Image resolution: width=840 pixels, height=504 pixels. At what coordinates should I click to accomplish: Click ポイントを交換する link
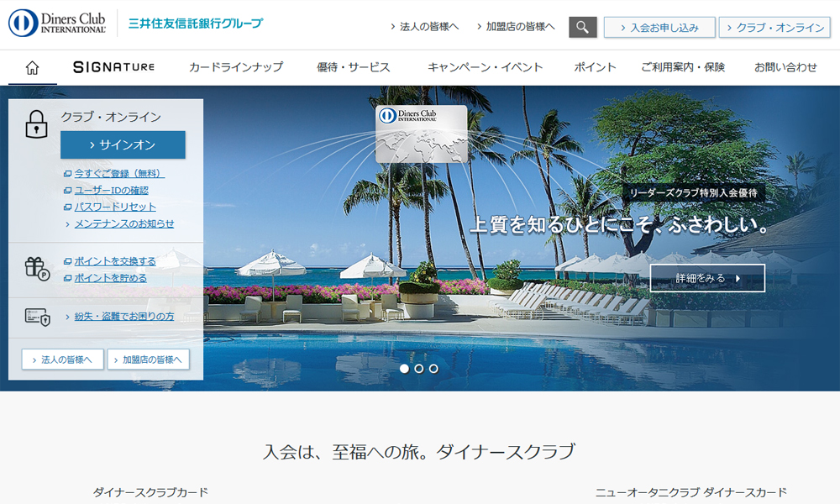pyautogui.click(x=115, y=261)
